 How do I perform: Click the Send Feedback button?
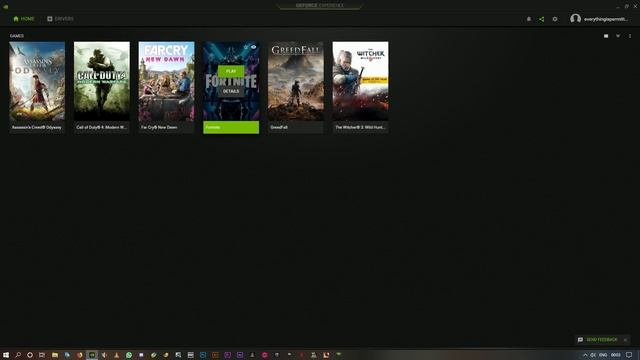(x=598, y=340)
